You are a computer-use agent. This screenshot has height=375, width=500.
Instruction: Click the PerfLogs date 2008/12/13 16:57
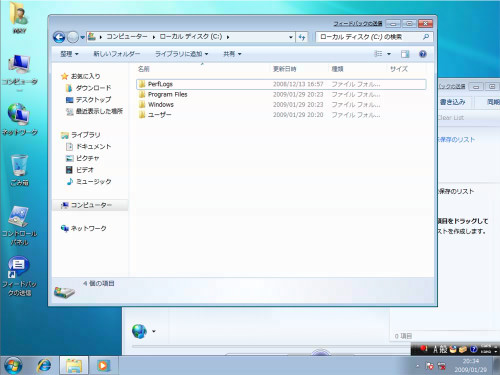pyautogui.click(x=298, y=84)
